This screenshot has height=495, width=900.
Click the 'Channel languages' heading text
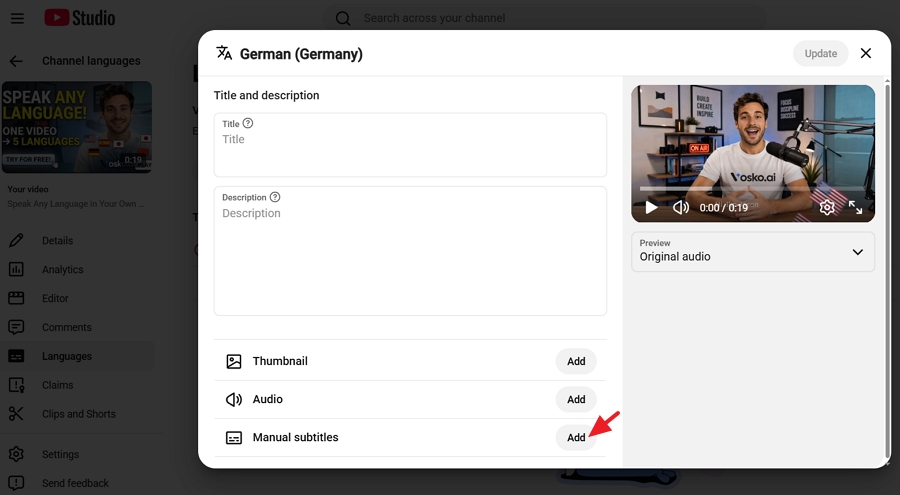coord(91,61)
